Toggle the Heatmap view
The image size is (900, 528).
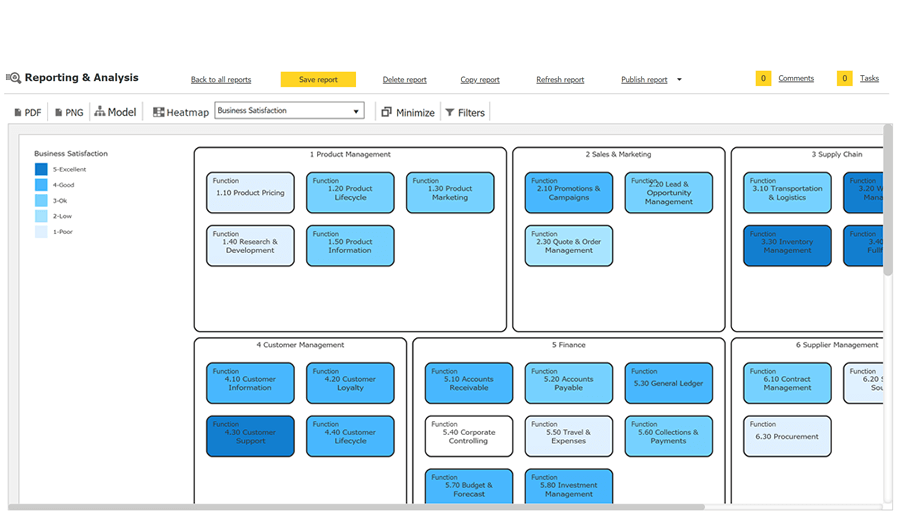click(x=181, y=113)
